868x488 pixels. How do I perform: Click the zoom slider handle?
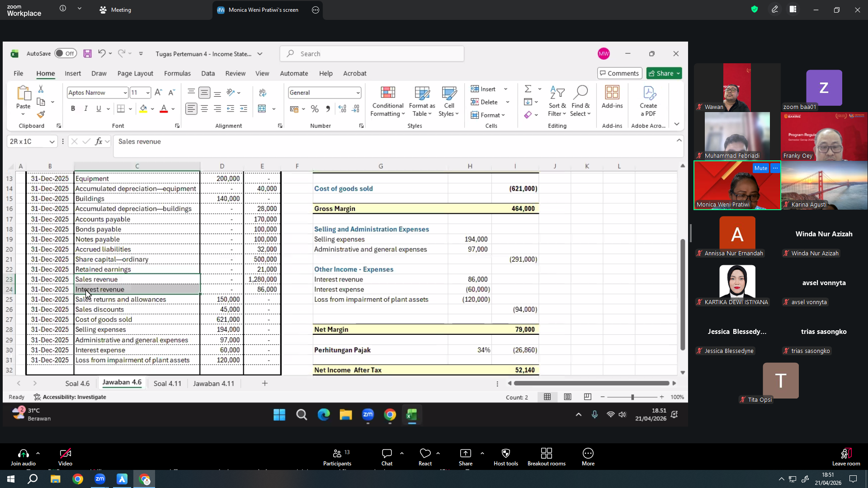(x=632, y=397)
